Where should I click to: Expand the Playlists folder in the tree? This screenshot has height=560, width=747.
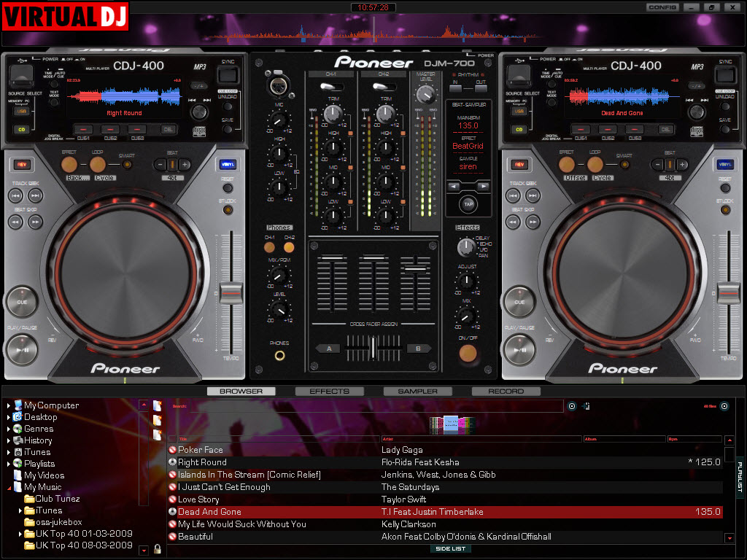[9, 464]
